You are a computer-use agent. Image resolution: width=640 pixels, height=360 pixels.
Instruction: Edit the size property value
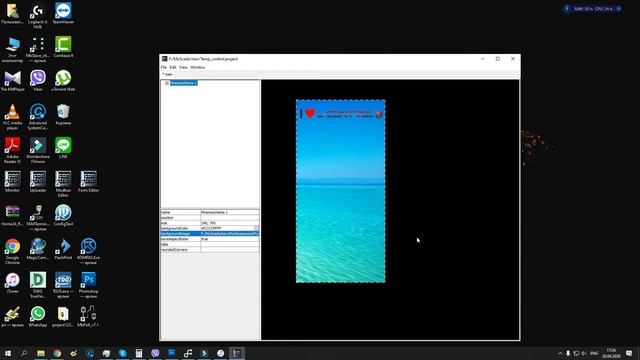[229, 223]
